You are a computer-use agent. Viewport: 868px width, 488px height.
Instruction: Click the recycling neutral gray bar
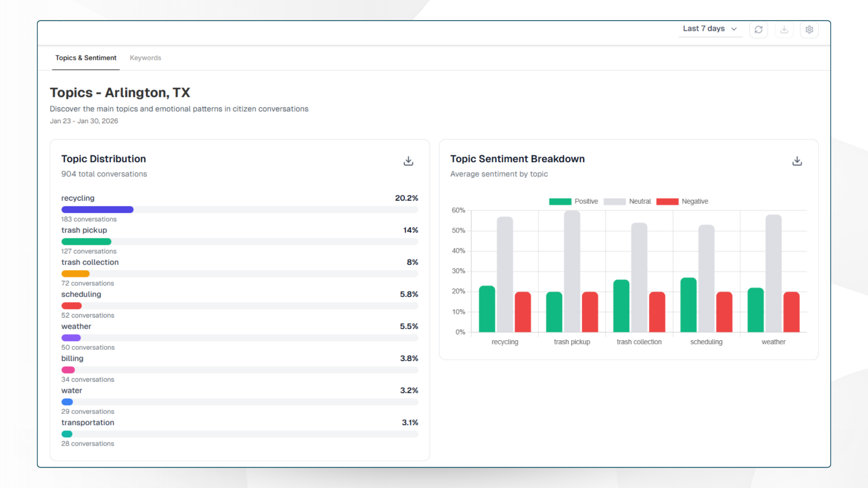pyautogui.click(x=505, y=274)
